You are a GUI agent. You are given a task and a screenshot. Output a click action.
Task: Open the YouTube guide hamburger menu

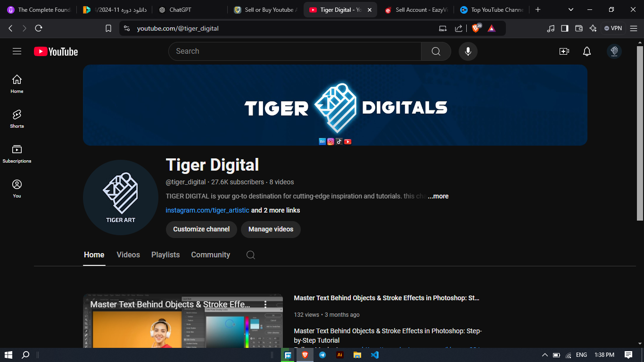17,51
